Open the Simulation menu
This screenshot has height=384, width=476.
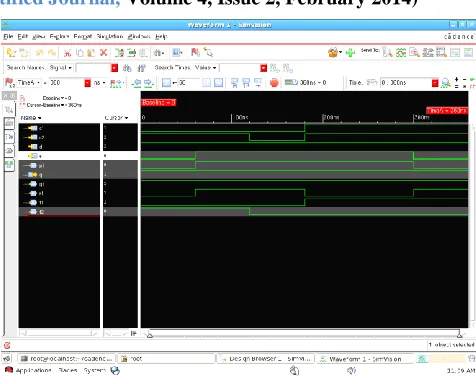110,36
